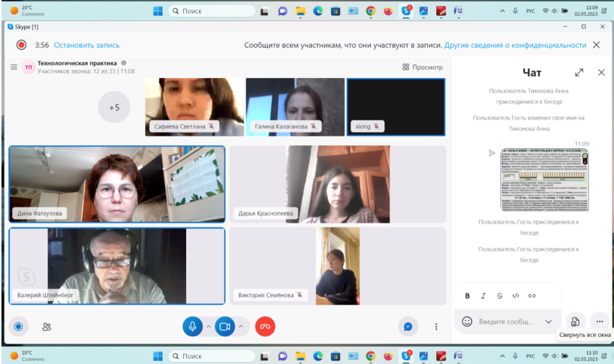Screen dimensions: 614x364
Task: Expand microphone options with the chevron
Action: [208, 327]
